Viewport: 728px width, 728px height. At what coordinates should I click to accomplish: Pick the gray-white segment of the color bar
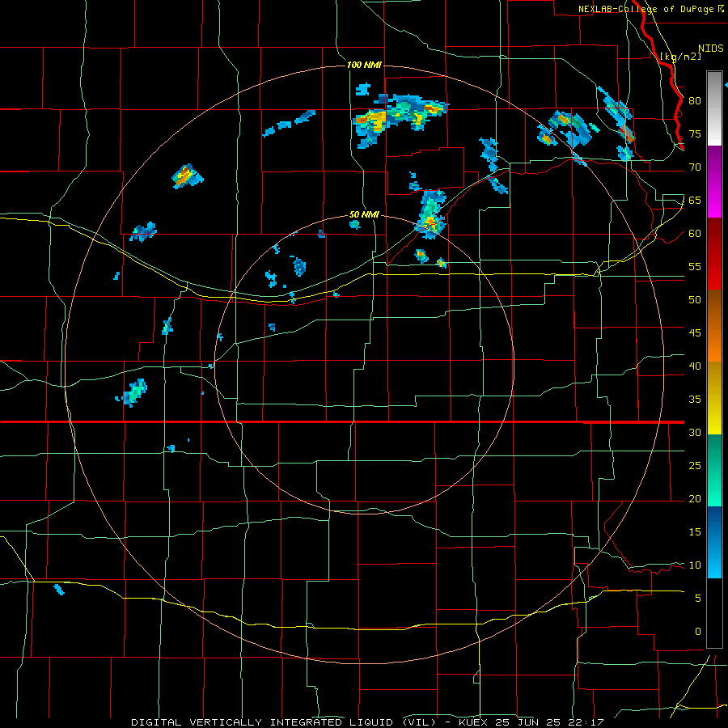(714, 108)
